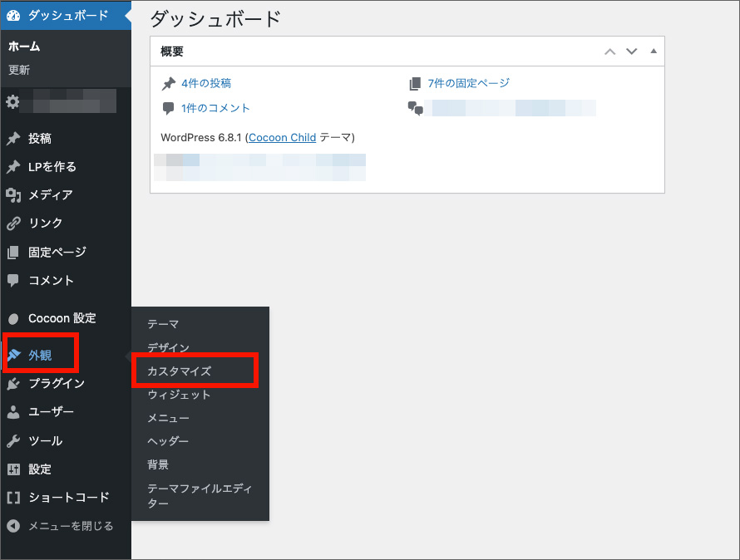740x560 pixels.
Task: Open the 1件のコメント link
Action: [x=215, y=108]
